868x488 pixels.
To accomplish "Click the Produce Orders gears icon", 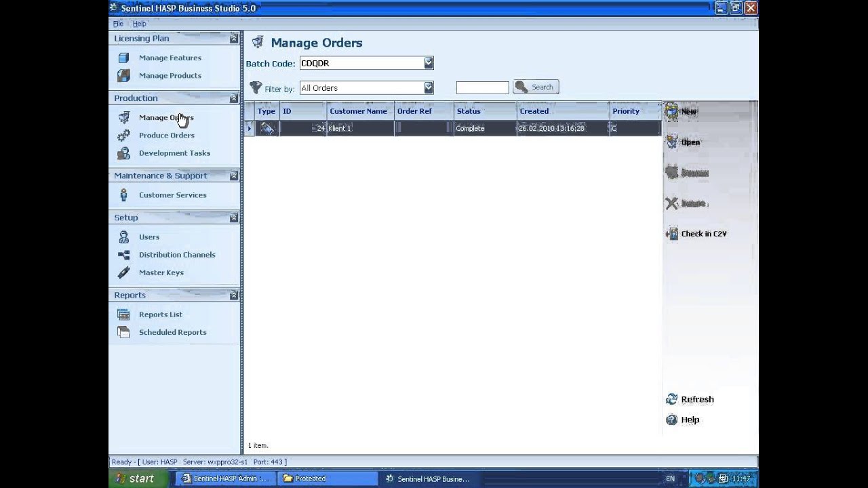I will [123, 135].
